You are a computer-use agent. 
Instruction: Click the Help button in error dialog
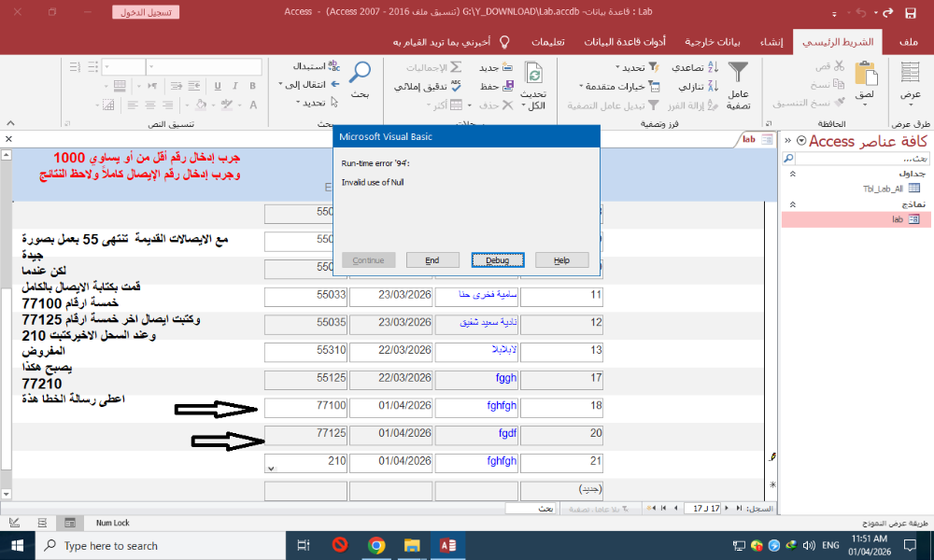561,260
